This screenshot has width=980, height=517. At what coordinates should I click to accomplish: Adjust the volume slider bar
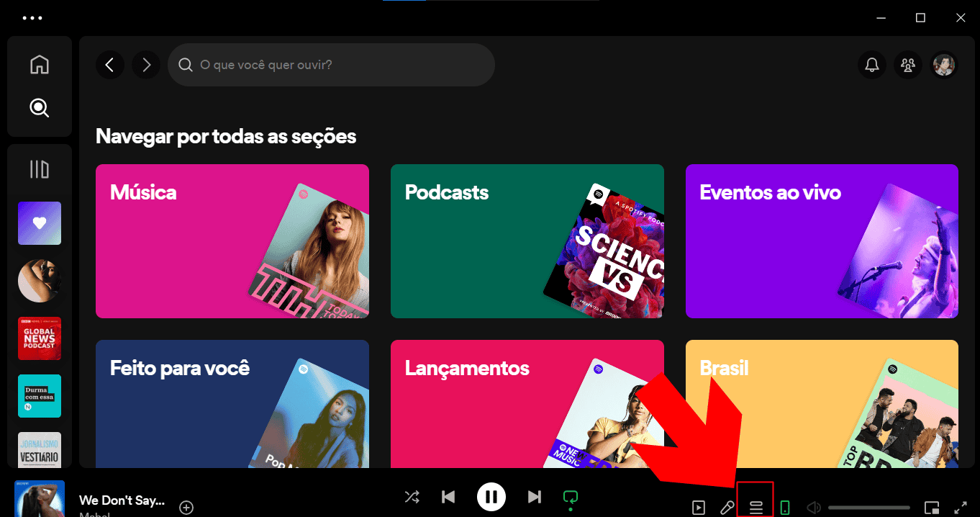[869, 508]
